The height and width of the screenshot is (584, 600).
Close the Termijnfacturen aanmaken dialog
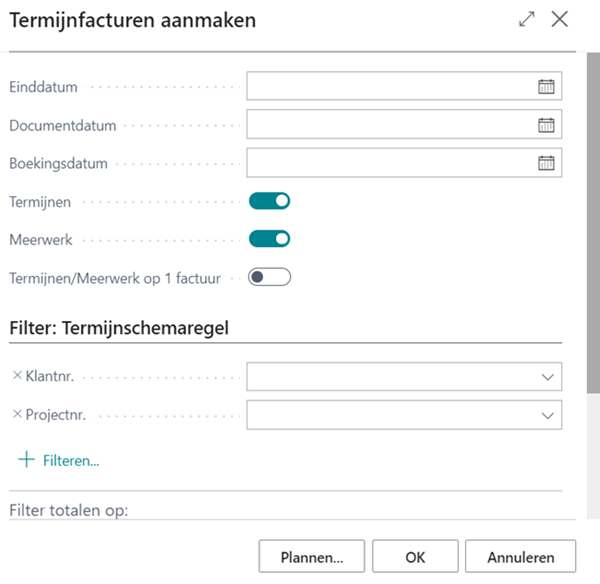point(560,19)
